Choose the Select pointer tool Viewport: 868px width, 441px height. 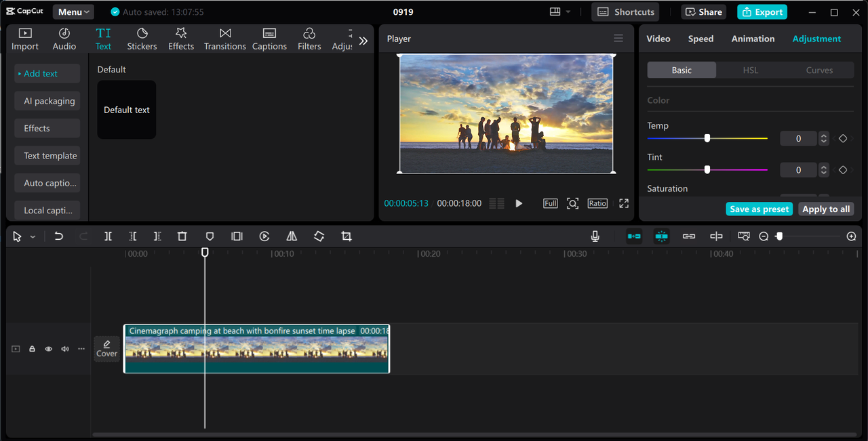[18, 236]
